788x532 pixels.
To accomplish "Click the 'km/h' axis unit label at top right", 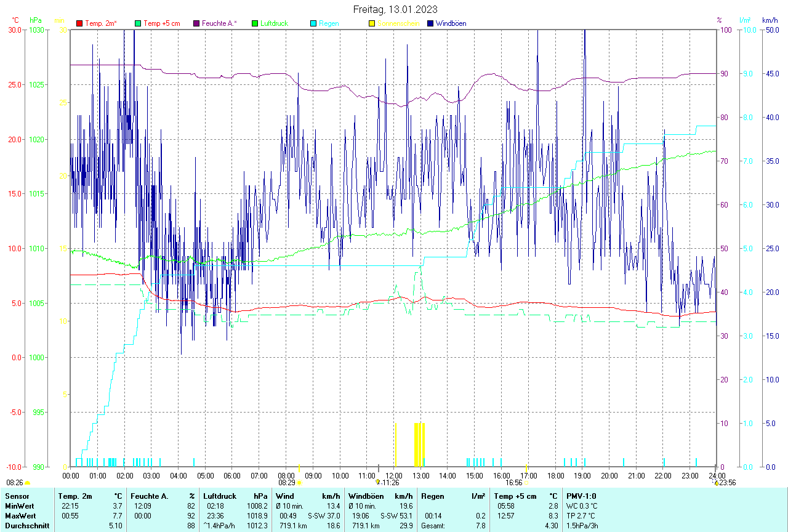I will point(770,20).
